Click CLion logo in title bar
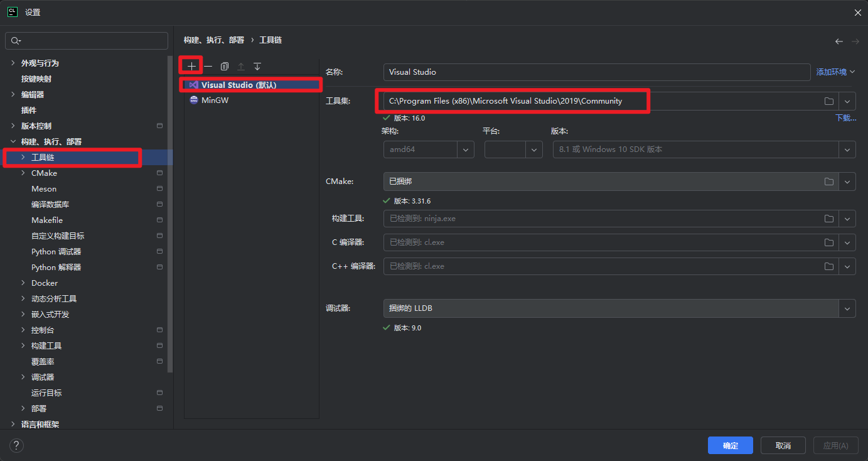This screenshot has height=461, width=868. (12, 12)
